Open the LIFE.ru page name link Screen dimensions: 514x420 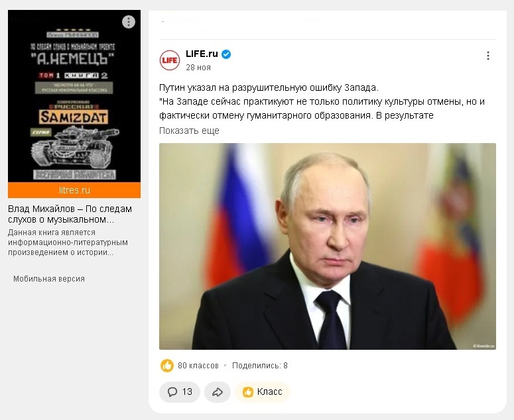point(202,54)
